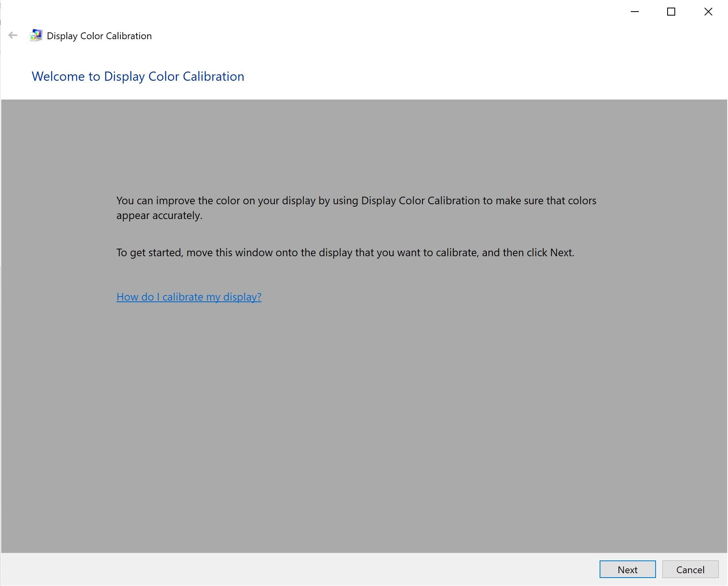Screen dimensions: 728x586
Task: Click the Welcome to Display Color Calibration heading
Action: click(138, 76)
